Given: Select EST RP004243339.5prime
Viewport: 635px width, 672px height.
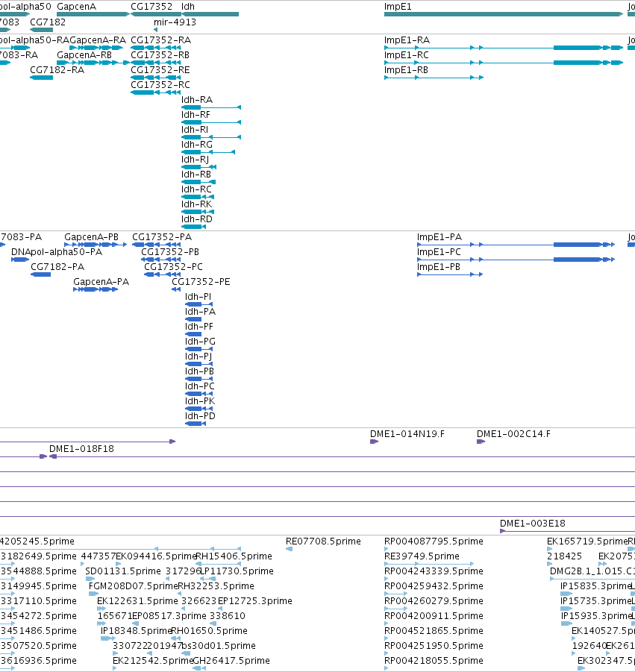Looking at the screenshot, I should (434, 571).
